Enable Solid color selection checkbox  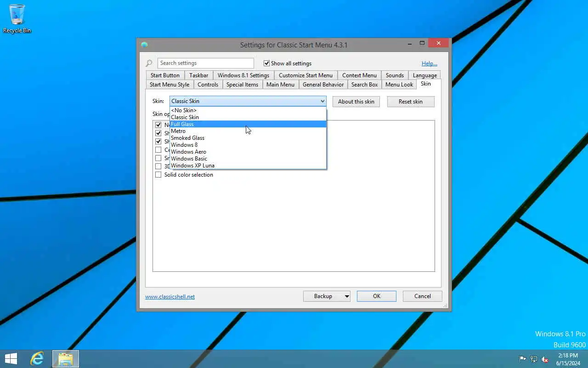tap(158, 175)
